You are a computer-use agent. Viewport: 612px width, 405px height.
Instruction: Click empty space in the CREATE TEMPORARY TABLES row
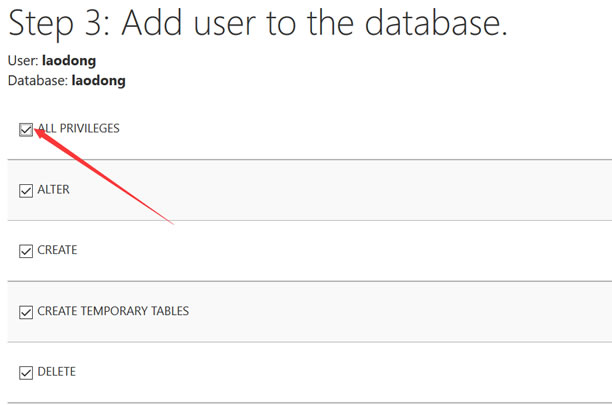[390, 311]
